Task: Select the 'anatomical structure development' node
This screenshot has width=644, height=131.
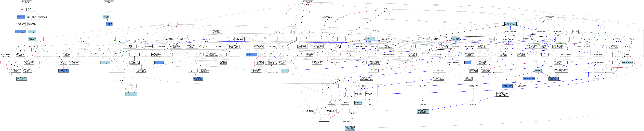Action: coord(548,17)
